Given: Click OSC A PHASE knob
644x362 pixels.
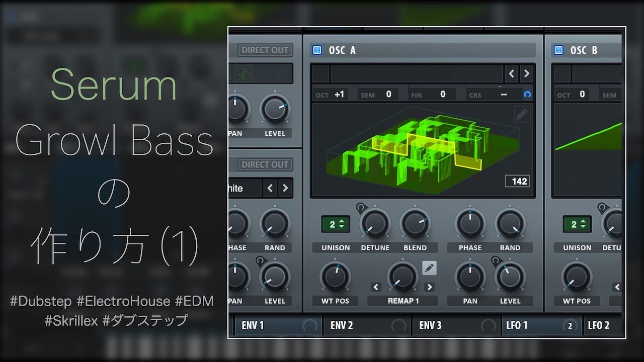Looking at the screenshot, I should tap(470, 224).
